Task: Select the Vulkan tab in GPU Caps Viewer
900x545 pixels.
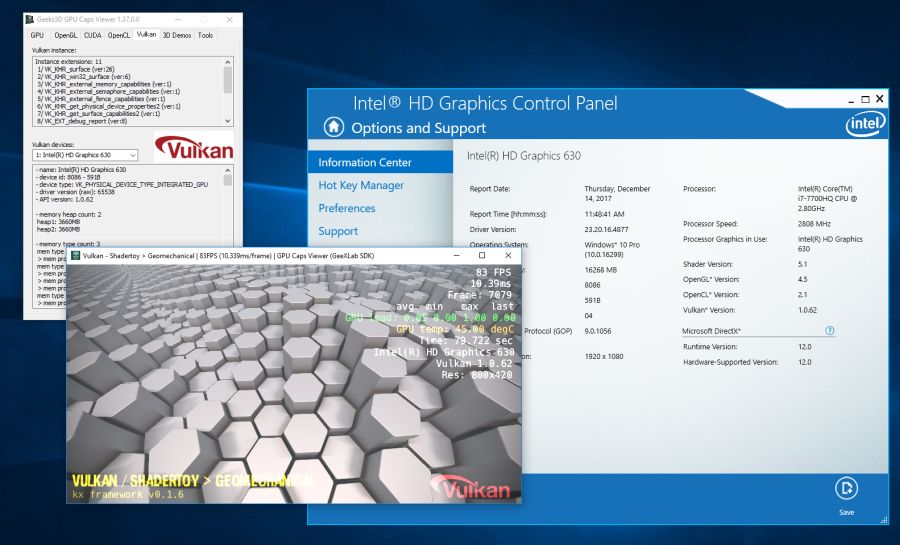Action: pos(146,34)
